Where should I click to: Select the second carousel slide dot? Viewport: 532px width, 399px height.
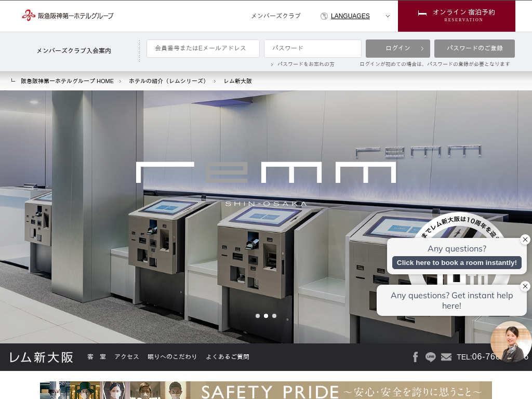click(x=266, y=316)
